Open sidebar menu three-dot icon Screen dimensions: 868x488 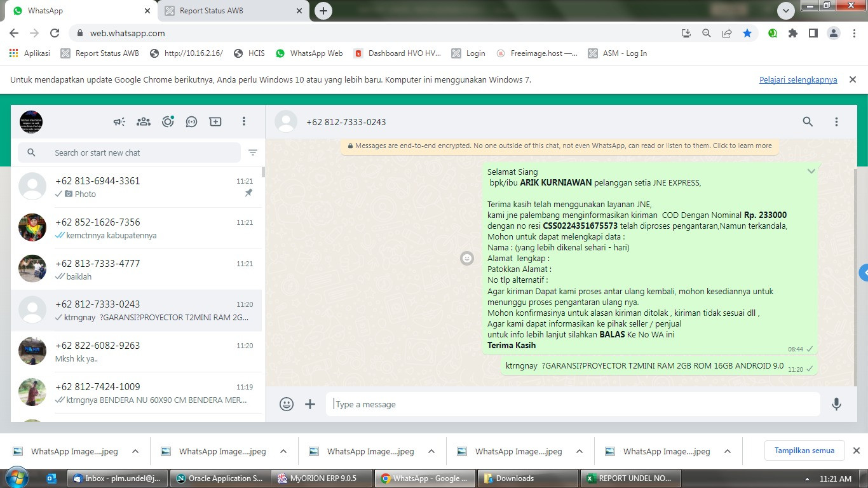(244, 121)
